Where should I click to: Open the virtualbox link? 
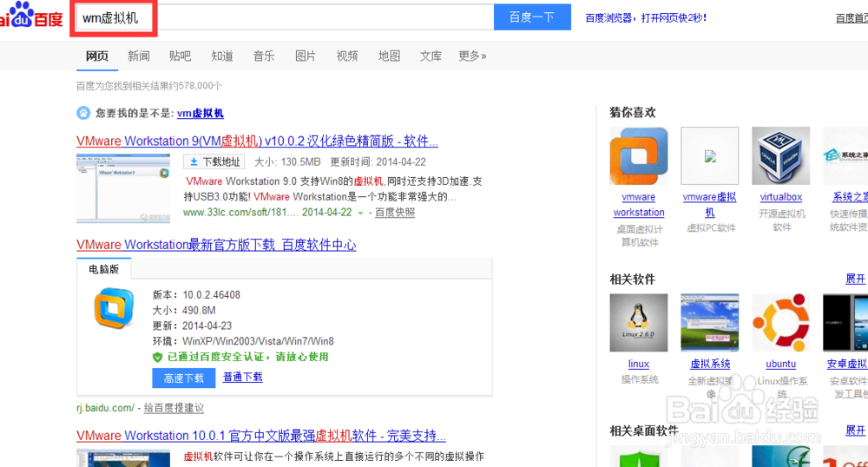coord(780,197)
